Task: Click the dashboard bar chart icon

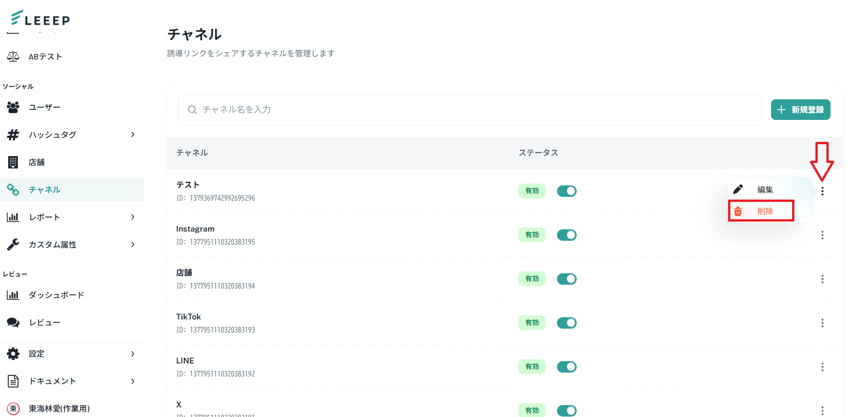Action: point(13,295)
